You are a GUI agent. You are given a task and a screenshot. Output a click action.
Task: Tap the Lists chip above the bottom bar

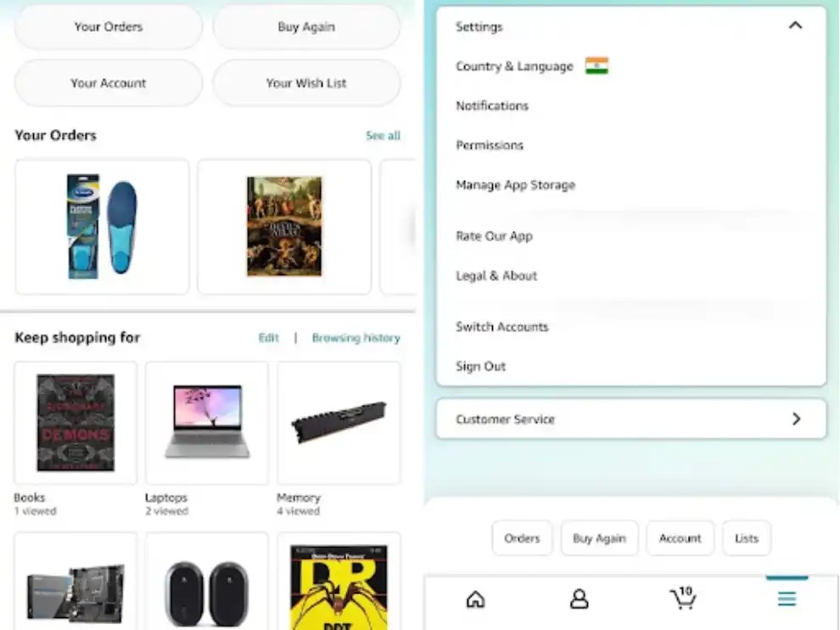(x=747, y=537)
